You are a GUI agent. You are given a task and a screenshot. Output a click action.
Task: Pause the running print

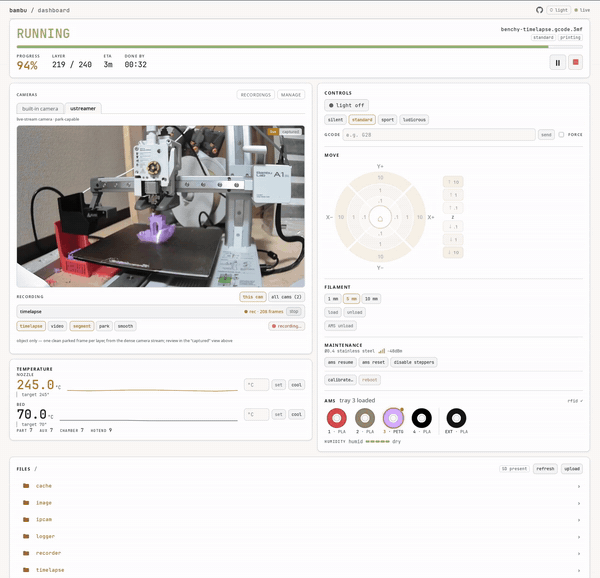(558, 62)
